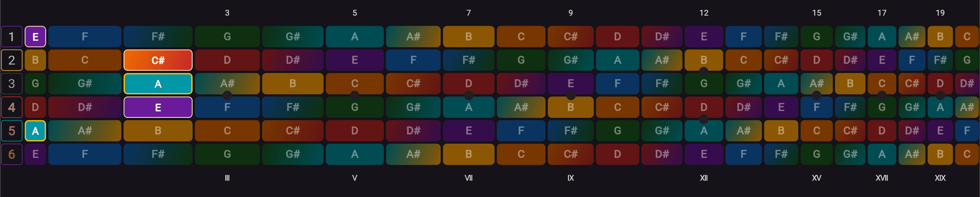Click A at fret 7 on string 4
Viewport: 980px width, 197px height.
click(469, 107)
